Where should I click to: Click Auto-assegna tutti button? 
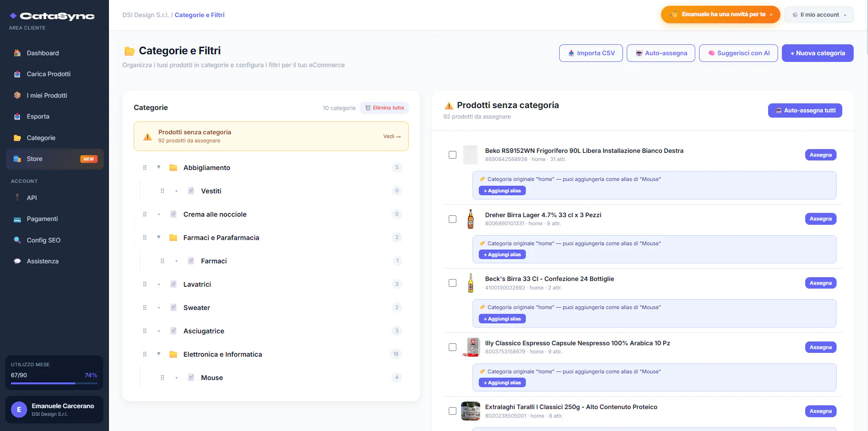coord(805,110)
